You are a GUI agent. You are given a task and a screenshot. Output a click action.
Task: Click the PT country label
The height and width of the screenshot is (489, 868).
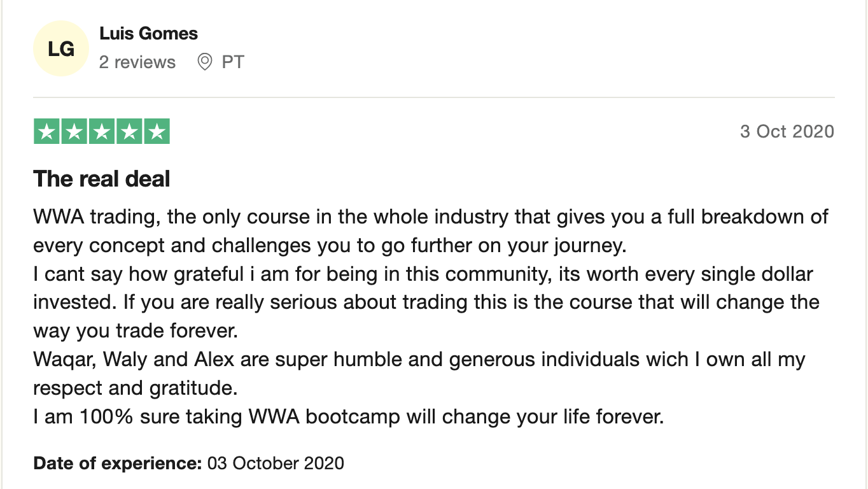tap(233, 62)
